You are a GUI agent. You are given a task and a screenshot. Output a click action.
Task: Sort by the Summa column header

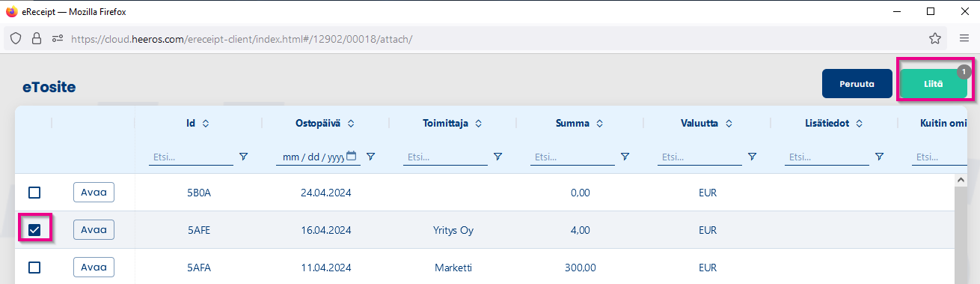[x=579, y=123]
